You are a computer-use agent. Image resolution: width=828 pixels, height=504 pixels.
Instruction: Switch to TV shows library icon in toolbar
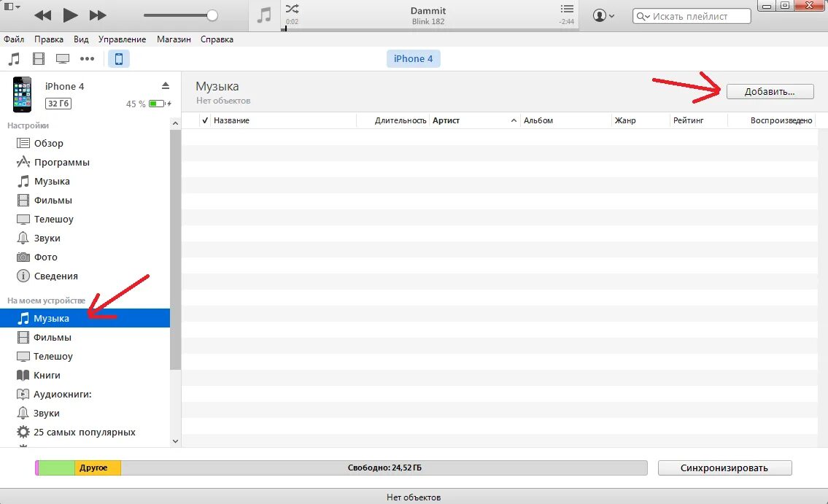pos(63,58)
